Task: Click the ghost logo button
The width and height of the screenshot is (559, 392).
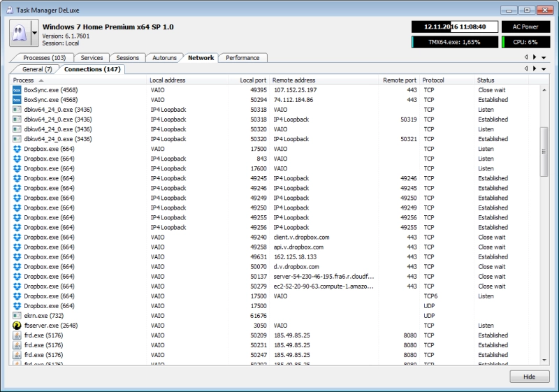Action: pos(20,33)
